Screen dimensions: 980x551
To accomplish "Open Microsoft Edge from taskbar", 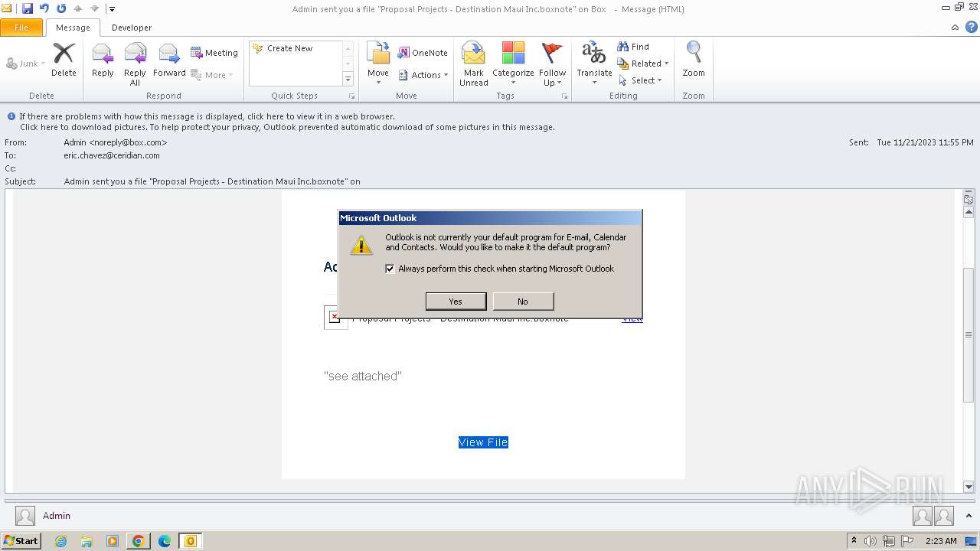I will click(x=165, y=541).
